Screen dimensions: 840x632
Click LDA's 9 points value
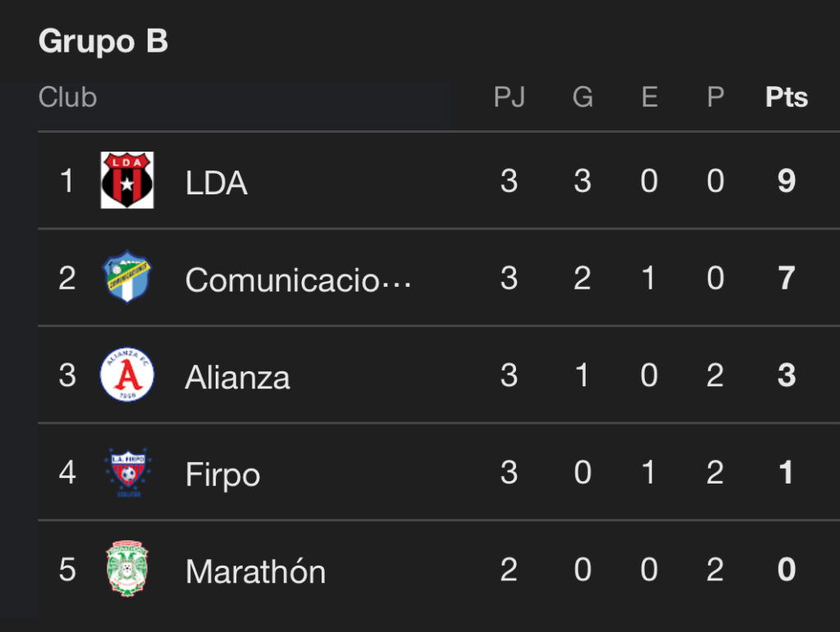[786, 180]
